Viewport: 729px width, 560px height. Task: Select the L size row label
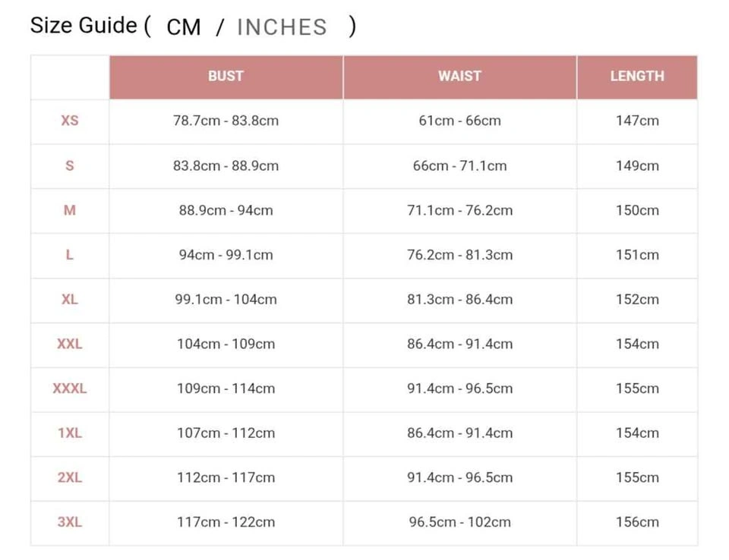70,255
